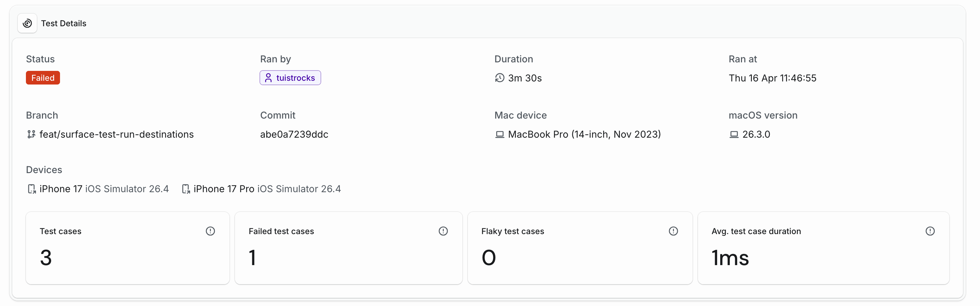Click the Test cases count of 3
Image resolution: width=980 pixels, height=306 pixels.
pyautogui.click(x=46, y=257)
